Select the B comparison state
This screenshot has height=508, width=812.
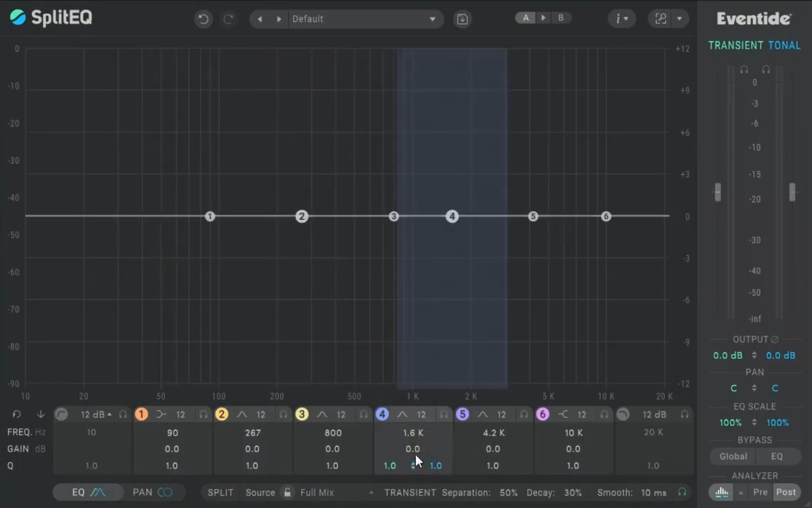click(x=561, y=18)
